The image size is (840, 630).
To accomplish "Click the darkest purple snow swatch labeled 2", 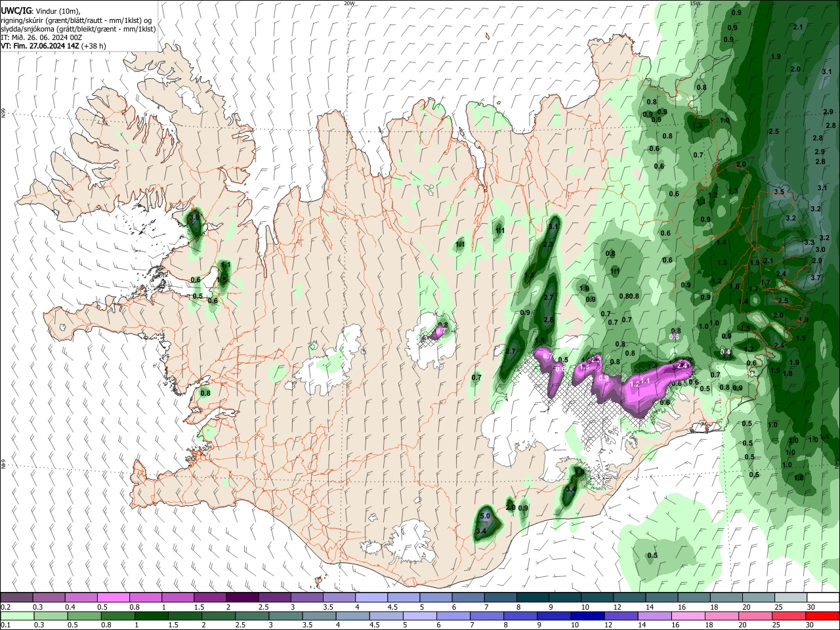I will [x=242, y=597].
